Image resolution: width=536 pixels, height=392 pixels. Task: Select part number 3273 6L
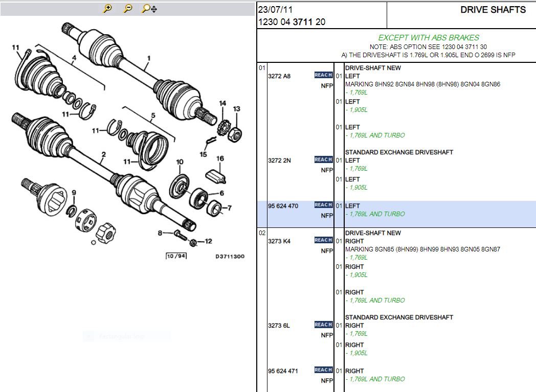pos(279,326)
